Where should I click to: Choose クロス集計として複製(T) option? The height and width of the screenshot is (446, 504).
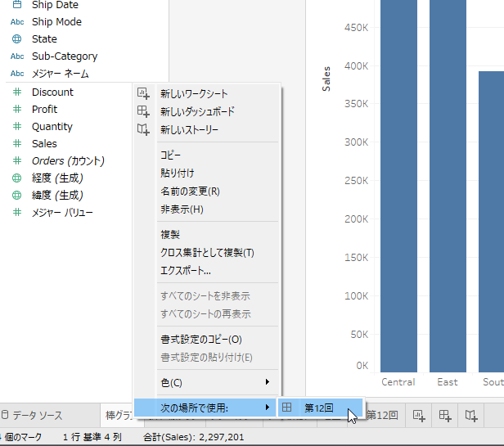207,253
